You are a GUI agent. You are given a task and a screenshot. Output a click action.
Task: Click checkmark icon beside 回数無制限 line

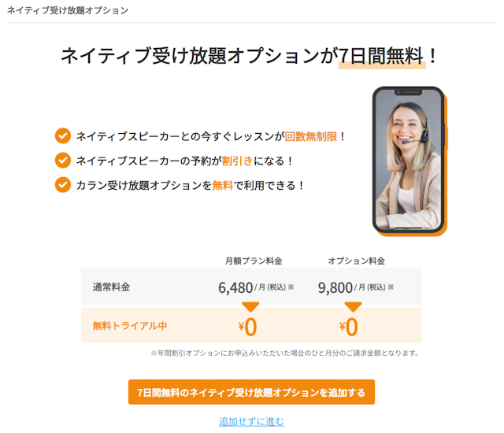(63, 136)
